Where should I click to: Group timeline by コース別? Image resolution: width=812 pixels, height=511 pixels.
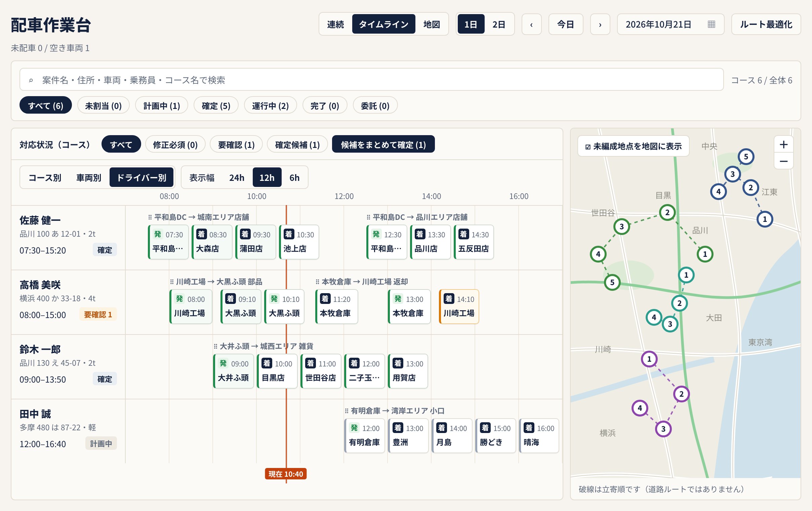point(45,178)
